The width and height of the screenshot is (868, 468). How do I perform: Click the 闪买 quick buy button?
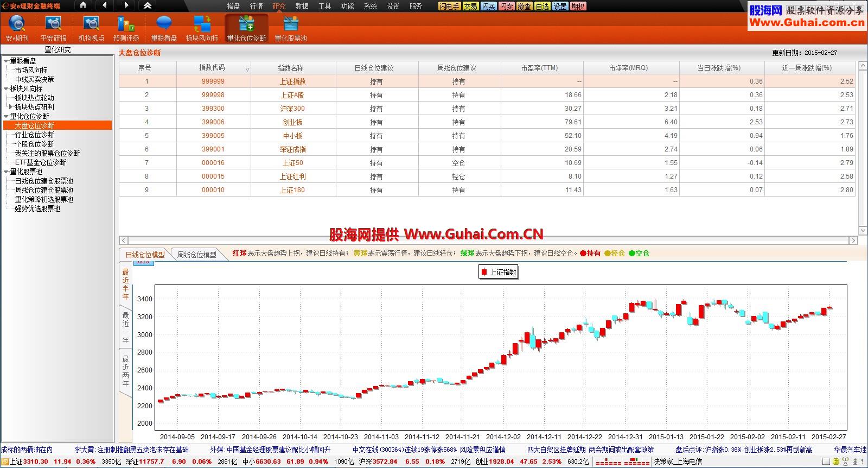pyautogui.click(x=489, y=6)
